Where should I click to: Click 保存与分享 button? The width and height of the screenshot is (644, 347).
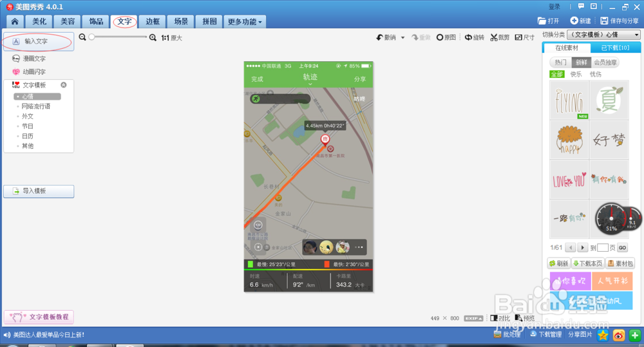[620, 21]
